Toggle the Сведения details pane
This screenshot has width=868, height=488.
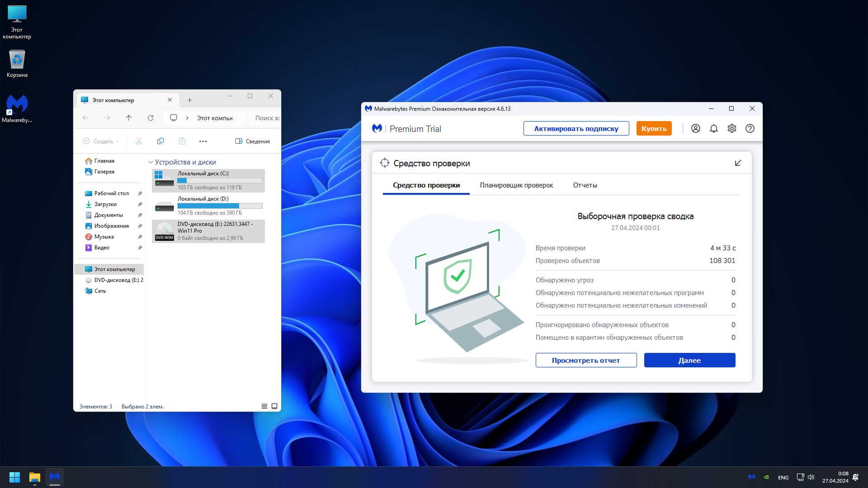click(x=252, y=141)
